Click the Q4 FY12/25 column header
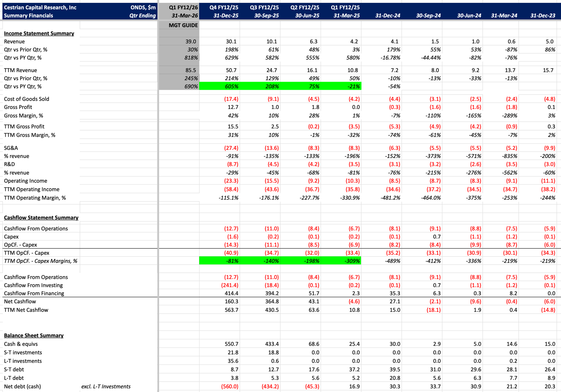Image resolution: width=561 pixels, height=392 pixels. [x=224, y=8]
